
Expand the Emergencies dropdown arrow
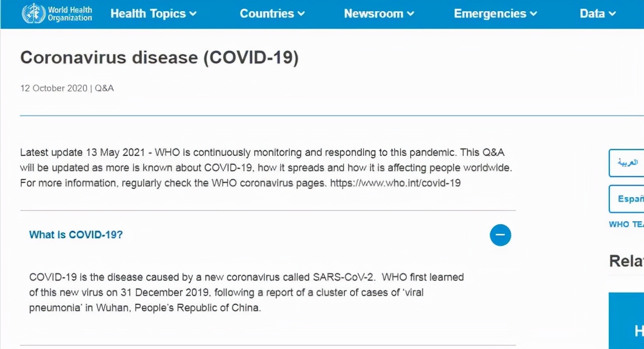point(533,14)
